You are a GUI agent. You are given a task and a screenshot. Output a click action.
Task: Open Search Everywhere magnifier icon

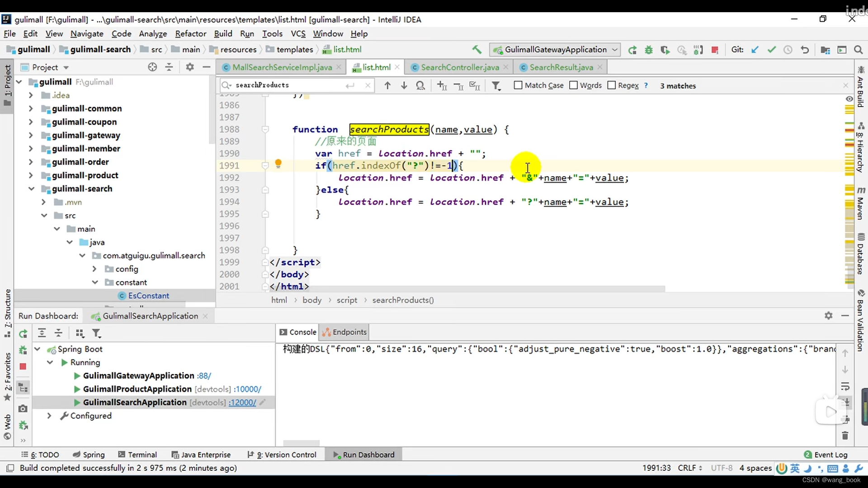[859, 50]
